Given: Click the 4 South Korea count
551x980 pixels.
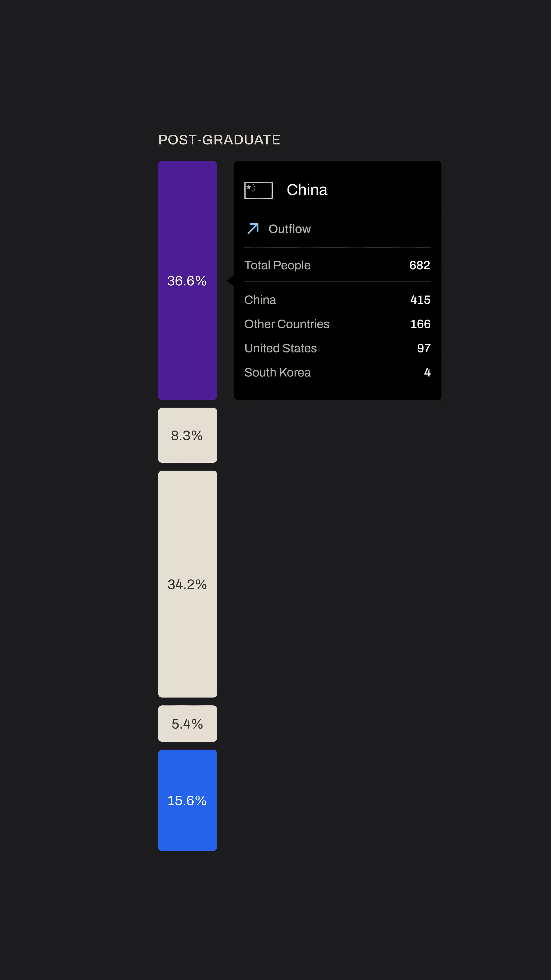Looking at the screenshot, I should [x=428, y=372].
